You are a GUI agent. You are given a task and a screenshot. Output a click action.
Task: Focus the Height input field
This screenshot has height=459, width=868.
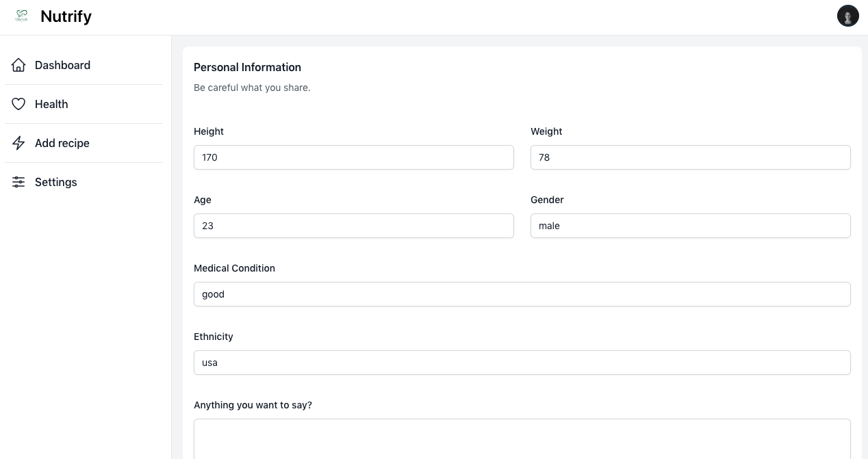coord(353,157)
